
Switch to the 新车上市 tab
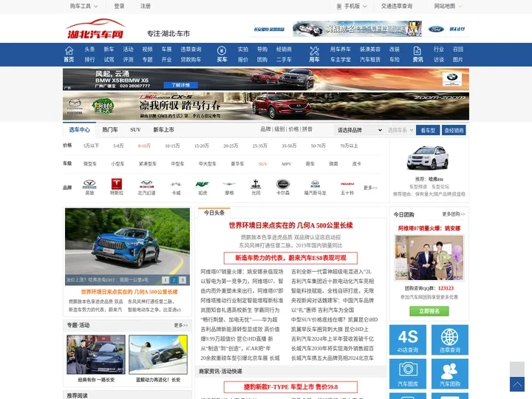[163, 129]
